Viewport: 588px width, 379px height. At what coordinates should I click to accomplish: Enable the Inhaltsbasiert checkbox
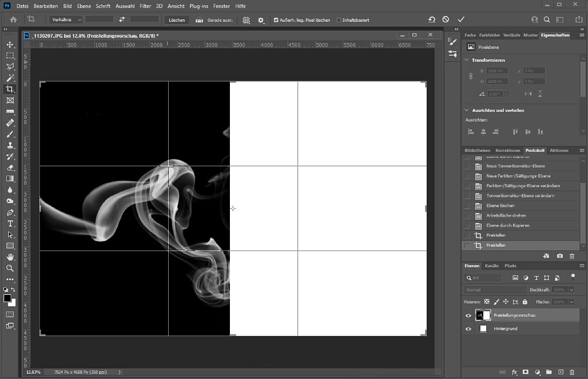click(339, 20)
